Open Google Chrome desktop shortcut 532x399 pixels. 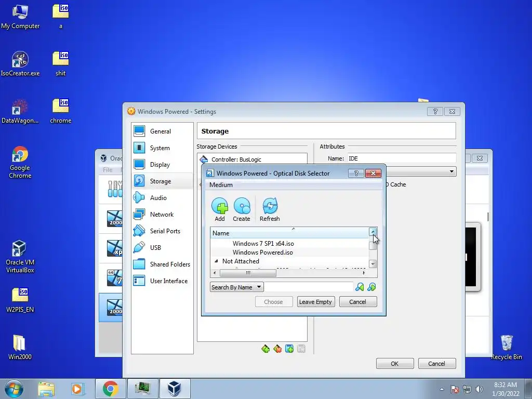point(20,162)
